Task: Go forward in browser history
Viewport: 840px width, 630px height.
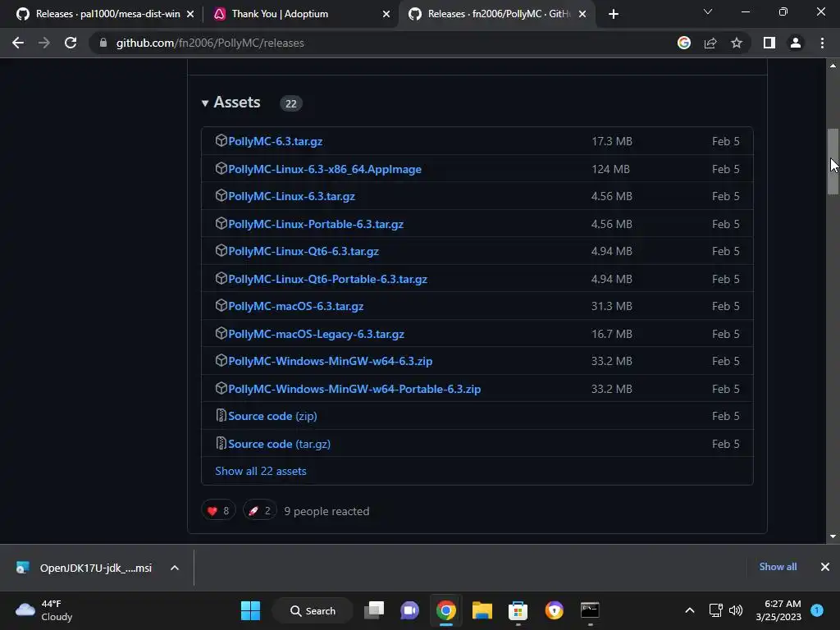Action: pos(44,43)
